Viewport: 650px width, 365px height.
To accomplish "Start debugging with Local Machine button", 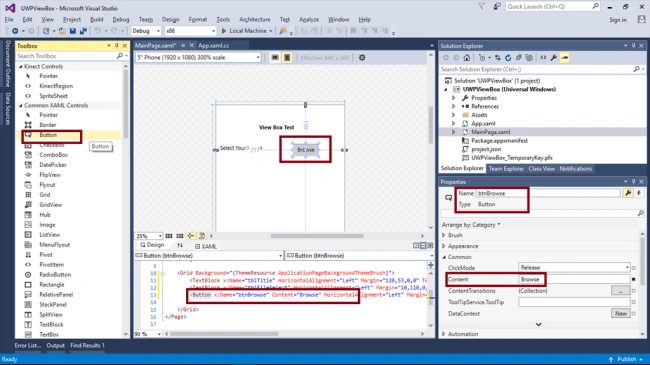I will pyautogui.click(x=247, y=31).
